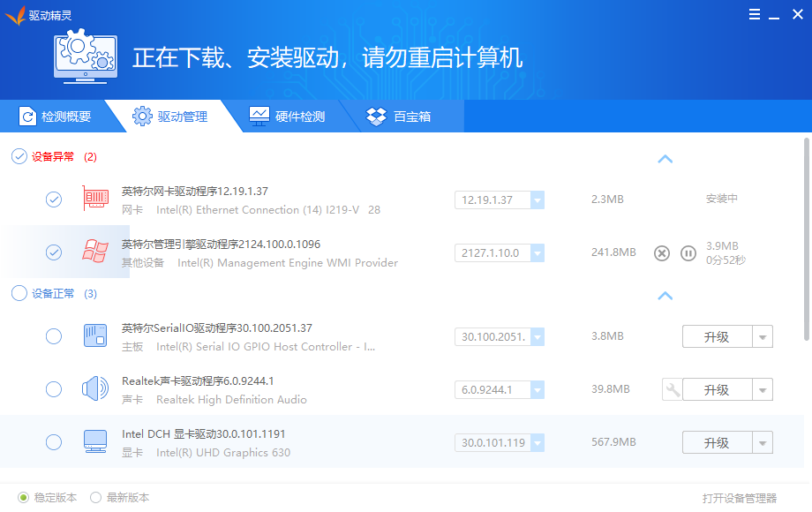Open the 30.100.2051. version dropdown
The width and height of the screenshot is (812, 512).
pos(538,336)
